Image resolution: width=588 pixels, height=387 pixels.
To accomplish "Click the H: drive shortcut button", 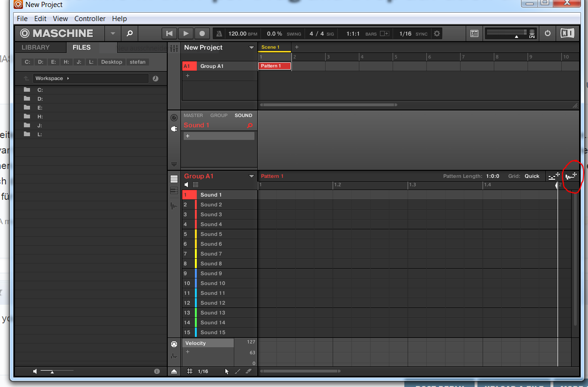I will tap(67, 62).
